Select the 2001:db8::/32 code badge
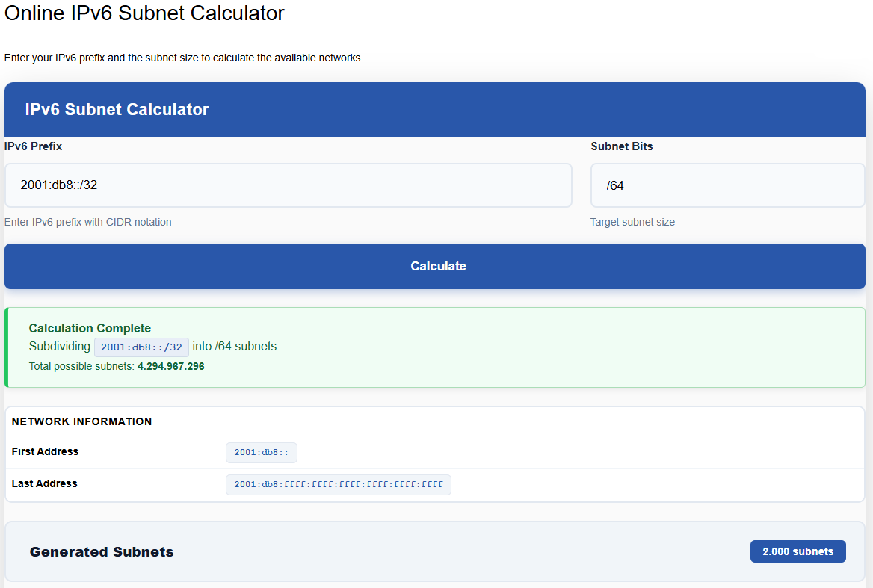The width and height of the screenshot is (873, 588). point(141,347)
